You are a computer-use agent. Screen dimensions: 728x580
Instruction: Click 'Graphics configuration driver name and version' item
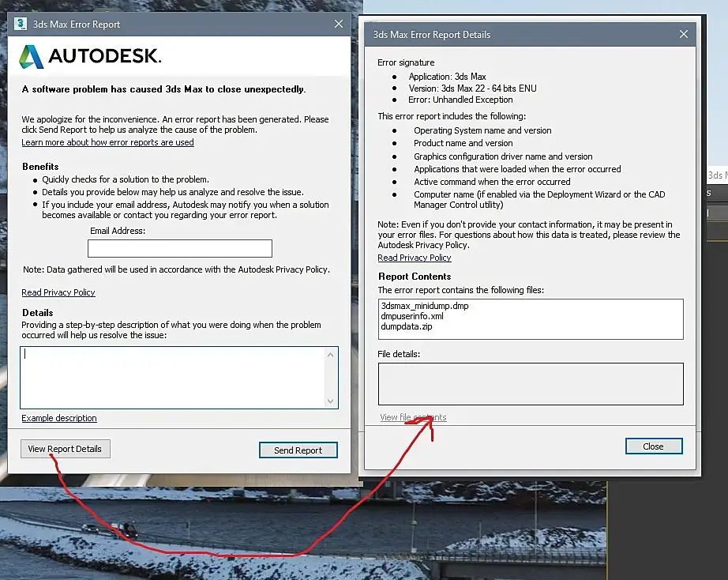(503, 156)
